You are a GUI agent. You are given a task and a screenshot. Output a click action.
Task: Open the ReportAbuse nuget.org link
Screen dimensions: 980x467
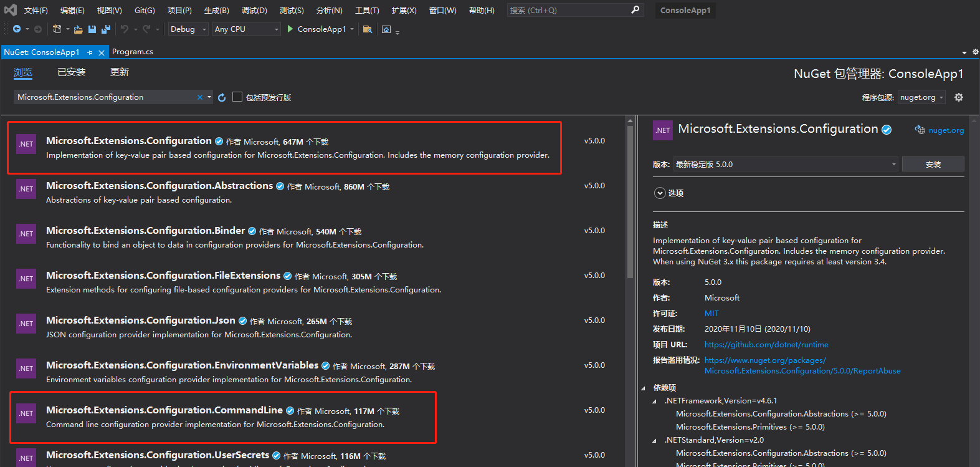[802, 365]
